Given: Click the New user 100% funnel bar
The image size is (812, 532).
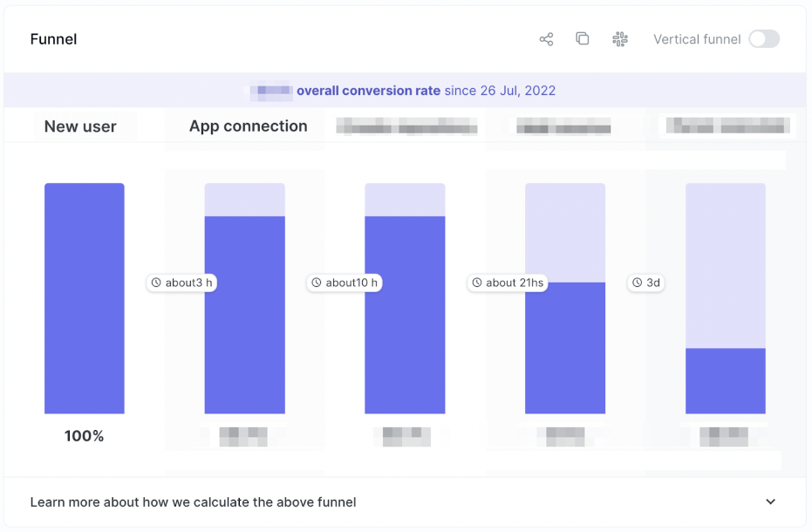Looking at the screenshot, I should pos(85,298).
